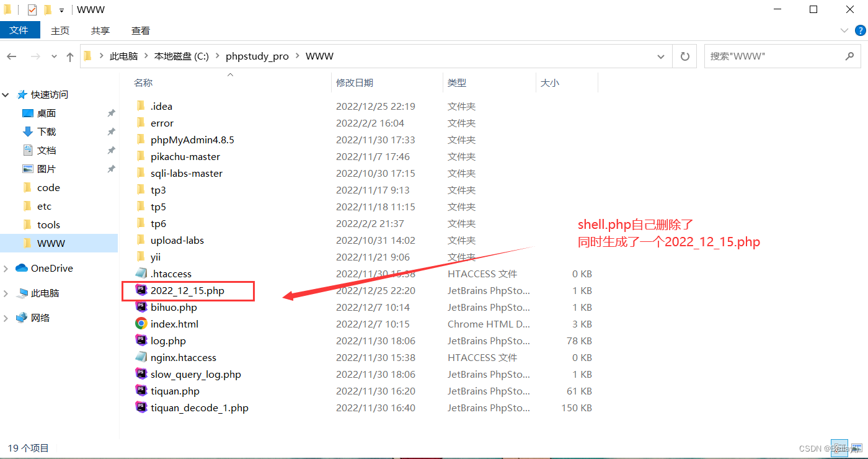Click the file icon of .htaccess
Viewport: 868px width, 459px height.
[x=141, y=273]
